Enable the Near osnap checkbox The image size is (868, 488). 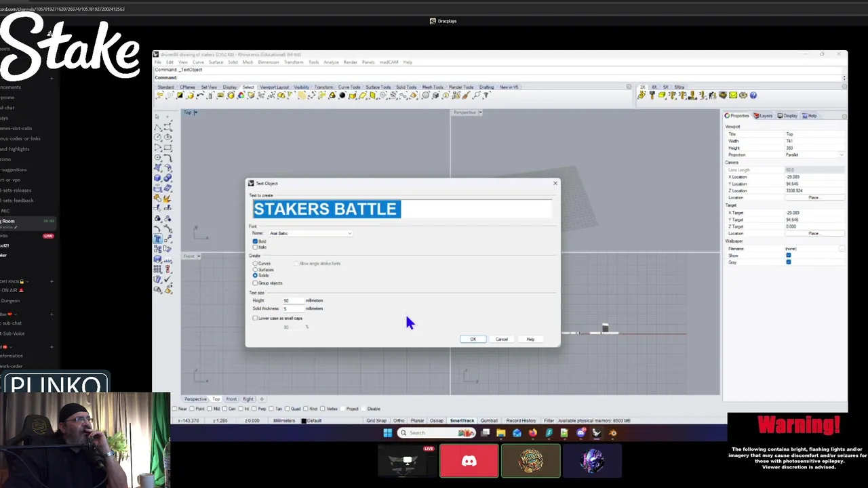pyautogui.click(x=175, y=409)
